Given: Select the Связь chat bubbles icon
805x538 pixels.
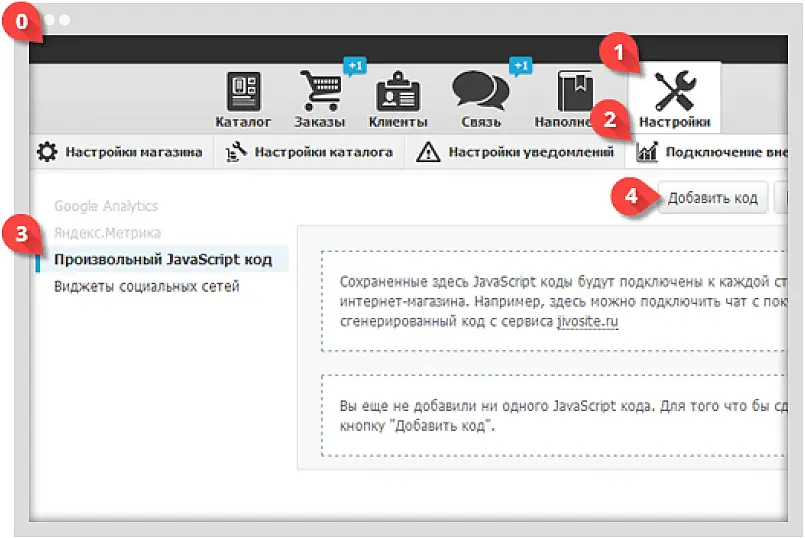Looking at the screenshot, I should [474, 92].
